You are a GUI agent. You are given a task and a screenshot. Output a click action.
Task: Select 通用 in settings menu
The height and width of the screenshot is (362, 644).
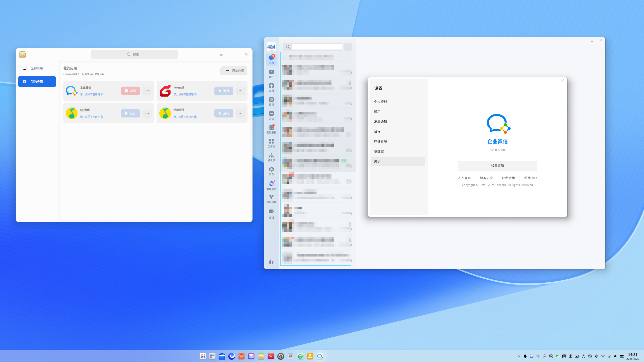point(397,112)
